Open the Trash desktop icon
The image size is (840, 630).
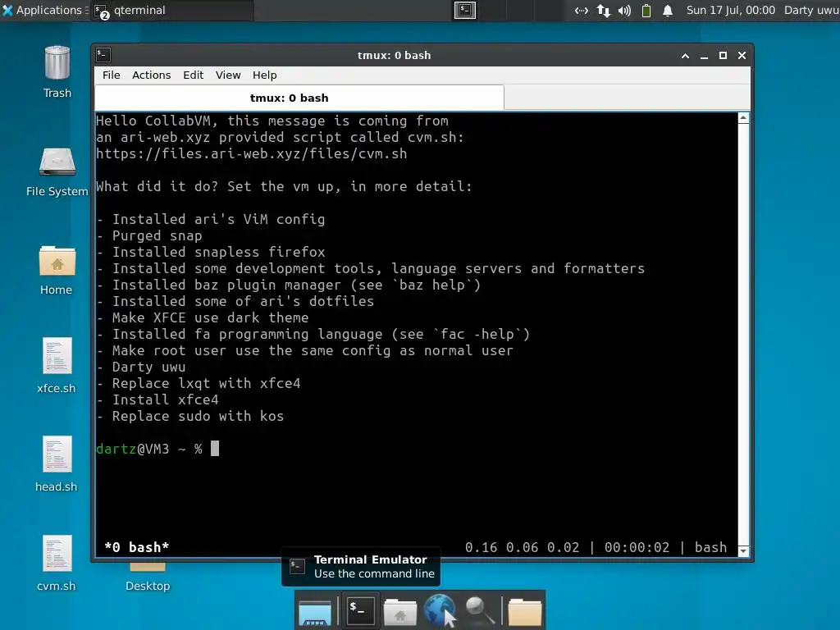point(57,64)
